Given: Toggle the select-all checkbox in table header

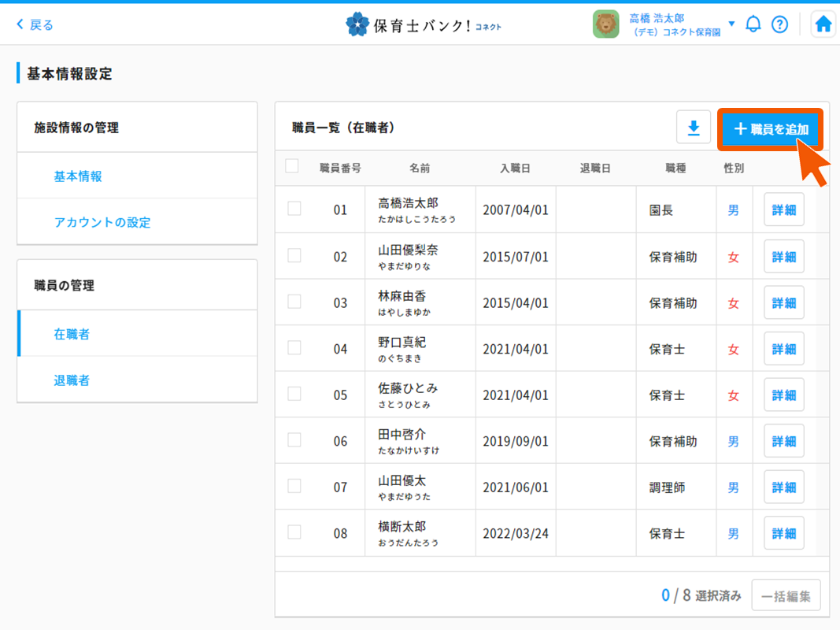Looking at the screenshot, I should [292, 166].
